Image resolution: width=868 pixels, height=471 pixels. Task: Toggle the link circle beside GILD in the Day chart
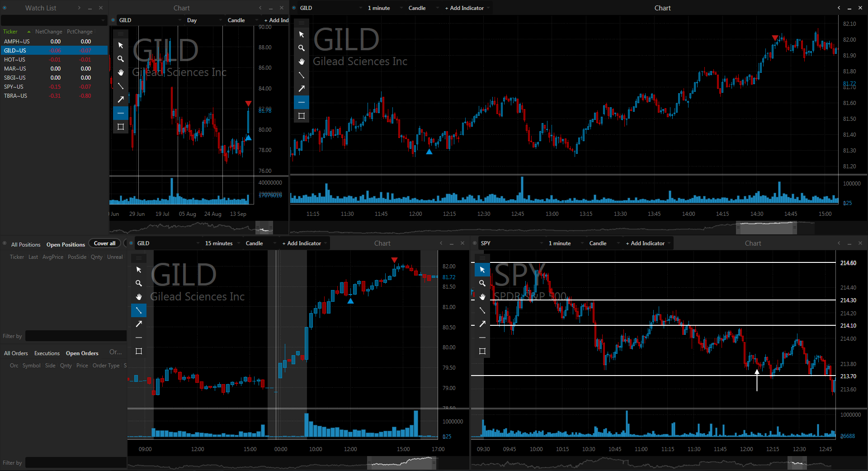pyautogui.click(x=113, y=20)
